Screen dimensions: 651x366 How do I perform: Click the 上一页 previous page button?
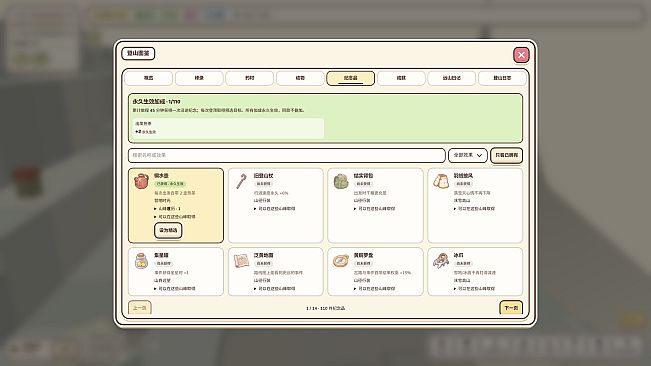point(140,307)
